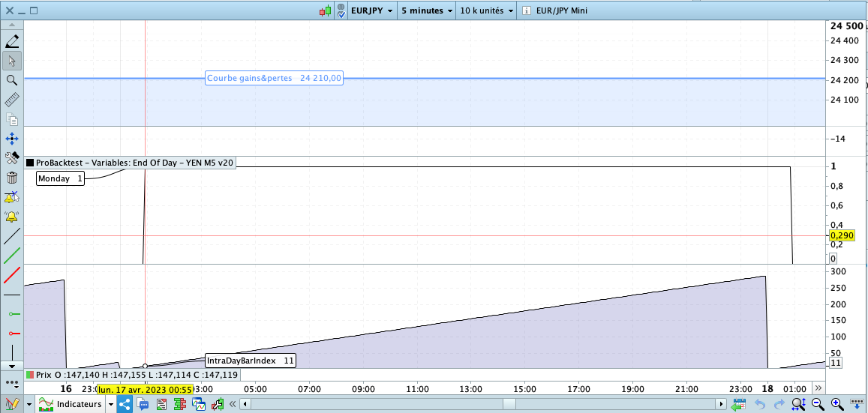Click the pencil chart drawing mode icon
The height and width of the screenshot is (413, 868).
(12, 404)
